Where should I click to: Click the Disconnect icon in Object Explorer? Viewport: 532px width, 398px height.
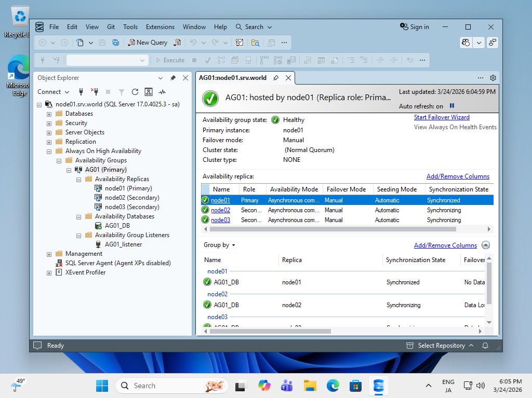click(95, 91)
